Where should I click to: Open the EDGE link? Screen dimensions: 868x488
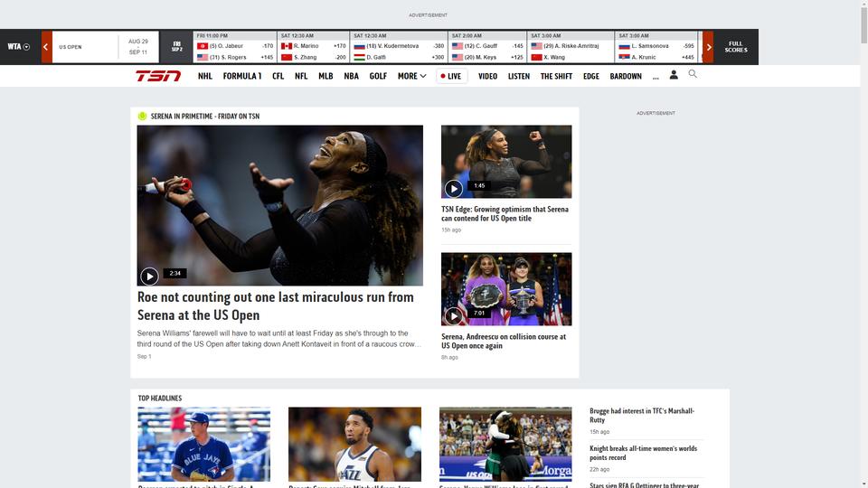[591, 76]
